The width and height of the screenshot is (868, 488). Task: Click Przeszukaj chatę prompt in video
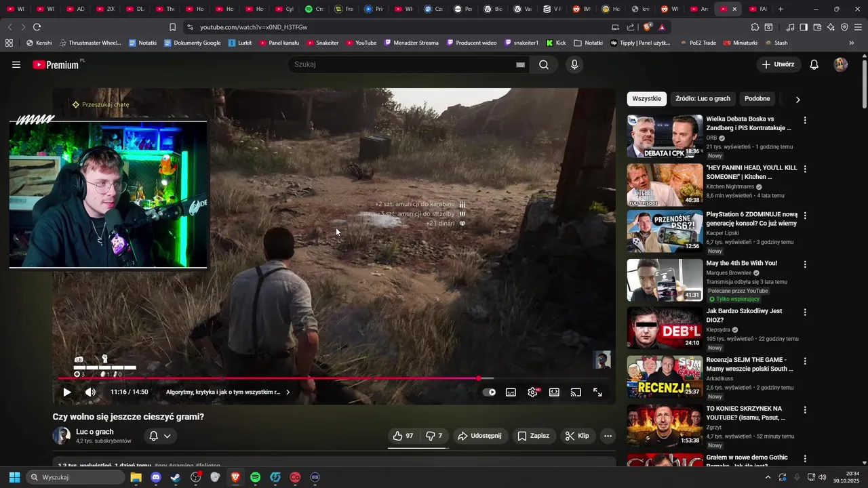(100, 104)
